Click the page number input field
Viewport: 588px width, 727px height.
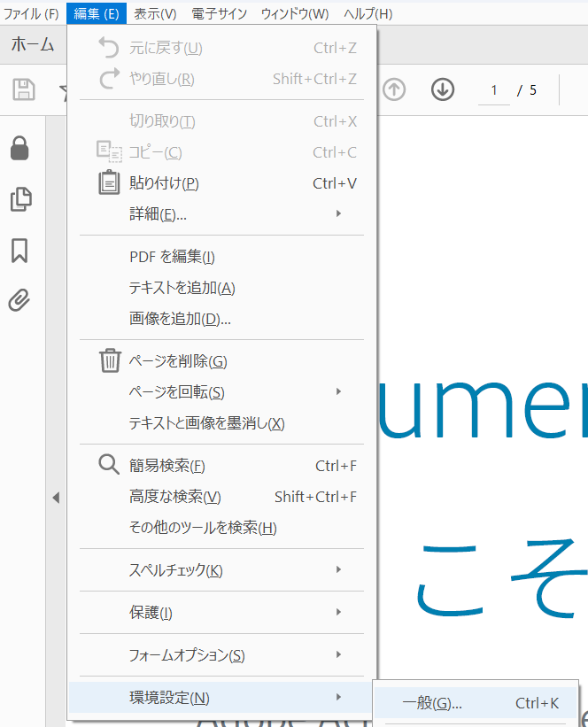(494, 90)
